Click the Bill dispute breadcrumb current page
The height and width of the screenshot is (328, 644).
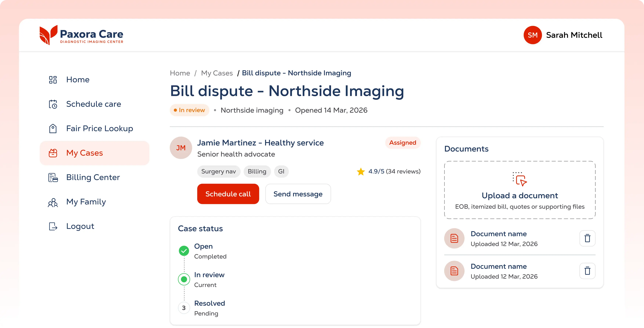point(296,73)
